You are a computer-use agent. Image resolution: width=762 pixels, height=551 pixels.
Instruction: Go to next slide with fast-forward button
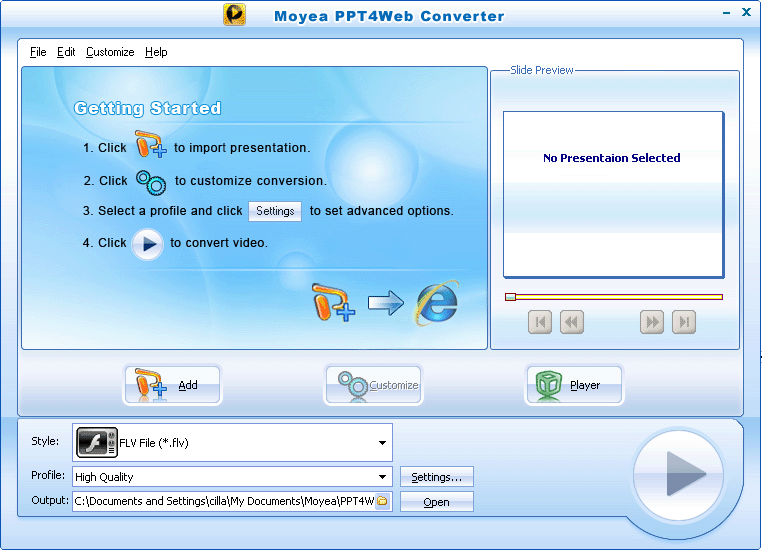[652, 322]
